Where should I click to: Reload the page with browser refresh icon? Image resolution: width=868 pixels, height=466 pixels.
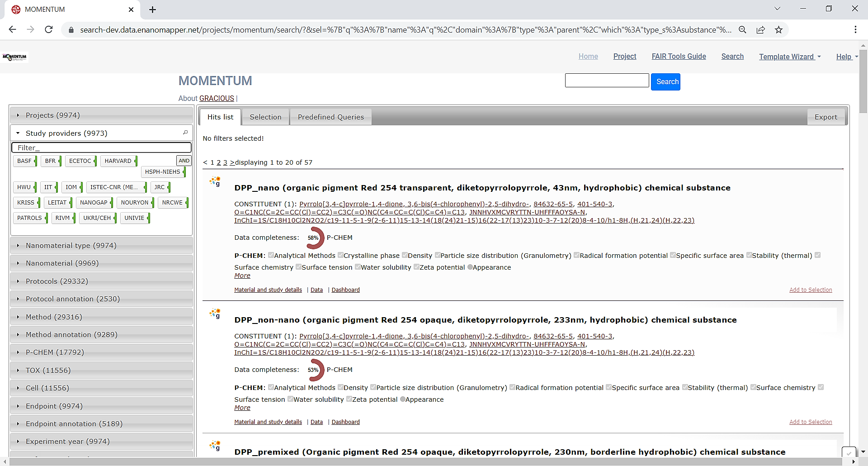[49, 30]
